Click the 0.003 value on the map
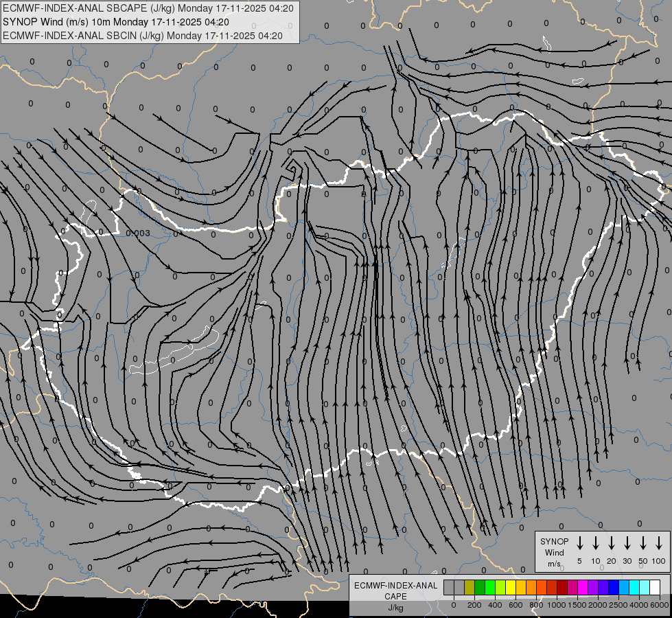This screenshot has height=618, width=672. pyautogui.click(x=138, y=233)
